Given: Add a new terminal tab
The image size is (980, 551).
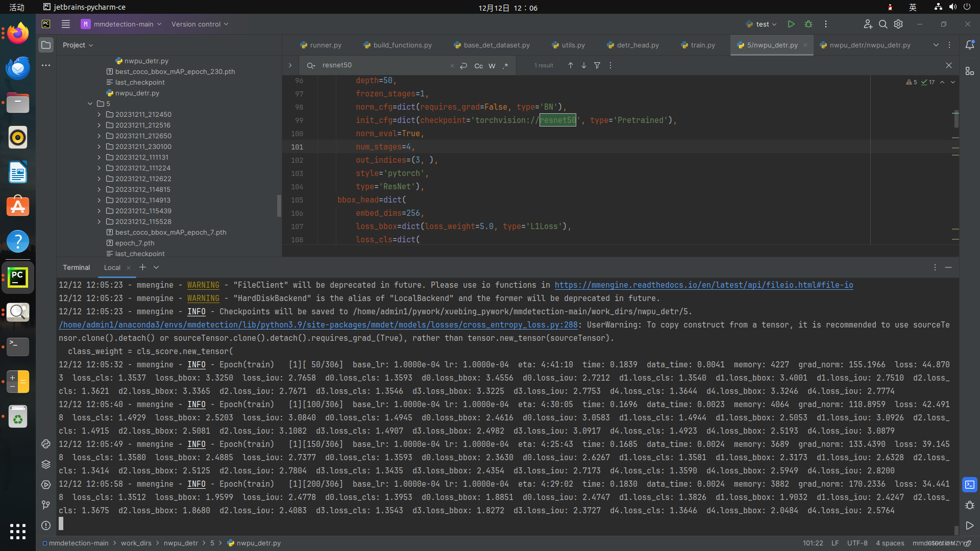Looking at the screenshot, I should click(x=142, y=267).
